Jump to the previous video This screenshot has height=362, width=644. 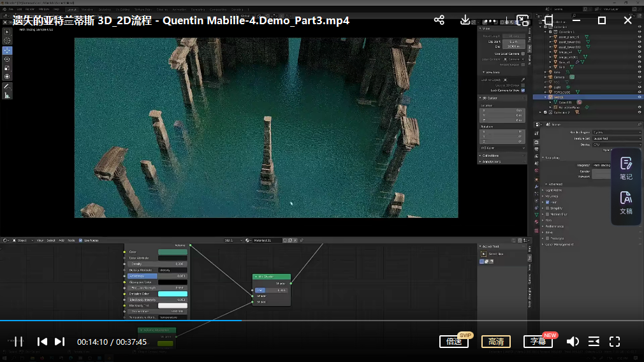pos(42,342)
